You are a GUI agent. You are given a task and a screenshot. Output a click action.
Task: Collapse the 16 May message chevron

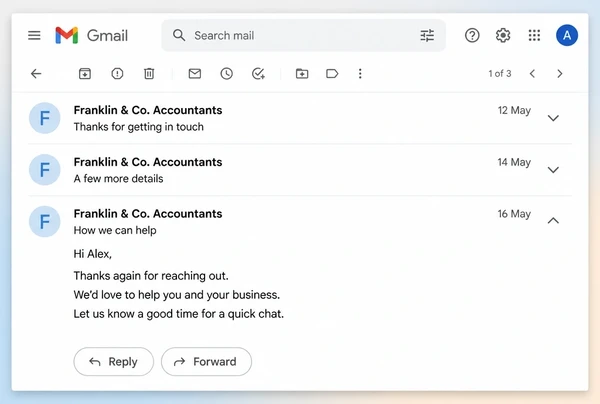553,221
